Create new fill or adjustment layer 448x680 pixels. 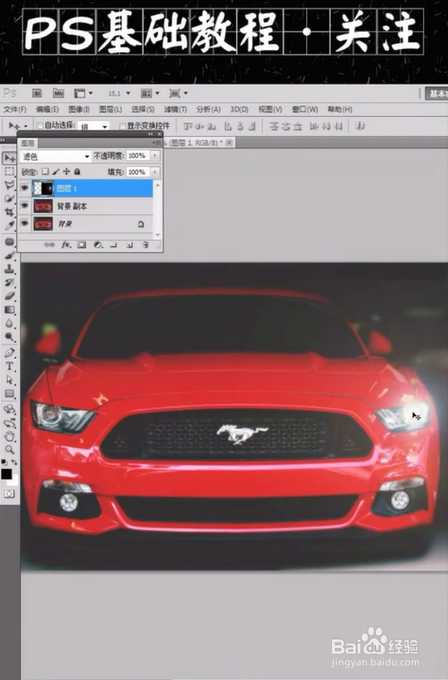coord(98,245)
